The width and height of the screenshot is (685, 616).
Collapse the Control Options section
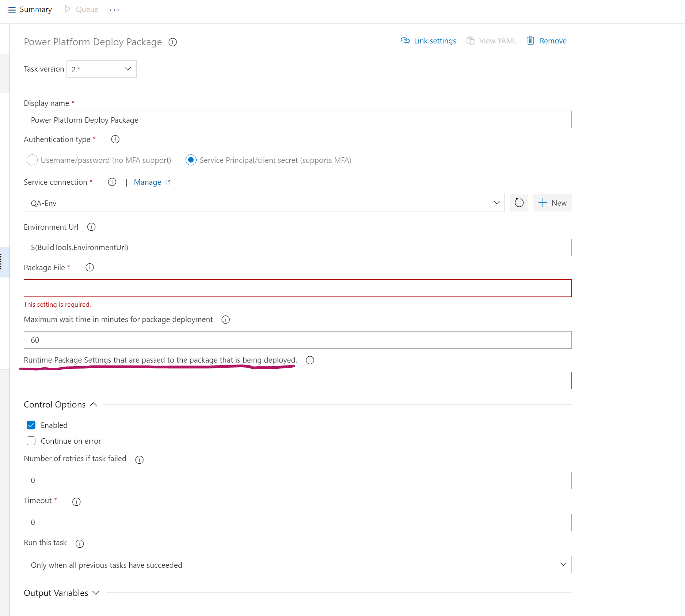pyautogui.click(x=92, y=404)
